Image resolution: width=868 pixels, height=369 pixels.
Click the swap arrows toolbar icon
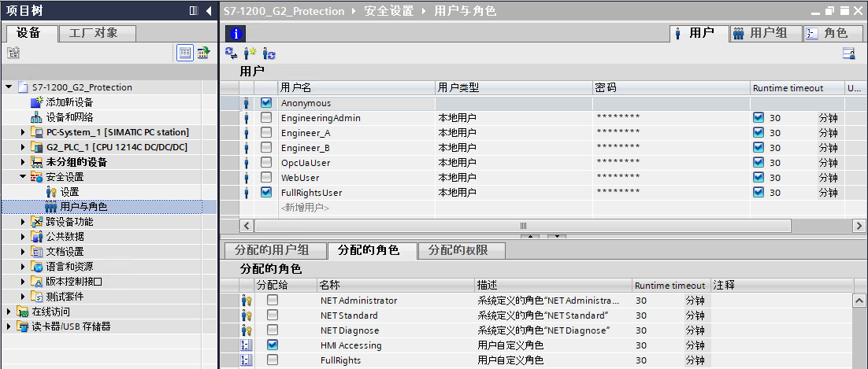(232, 54)
